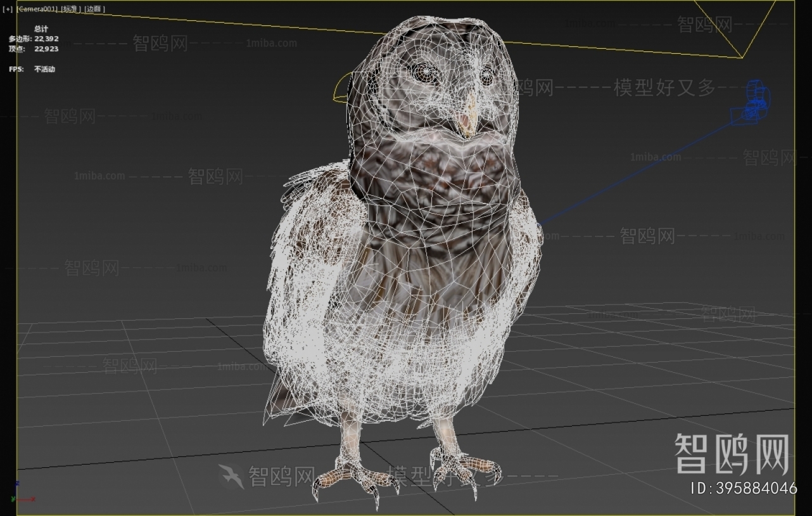Click the XYZ axis gizmo icon
Viewport: 812px width, 516px height.
[x=25, y=492]
